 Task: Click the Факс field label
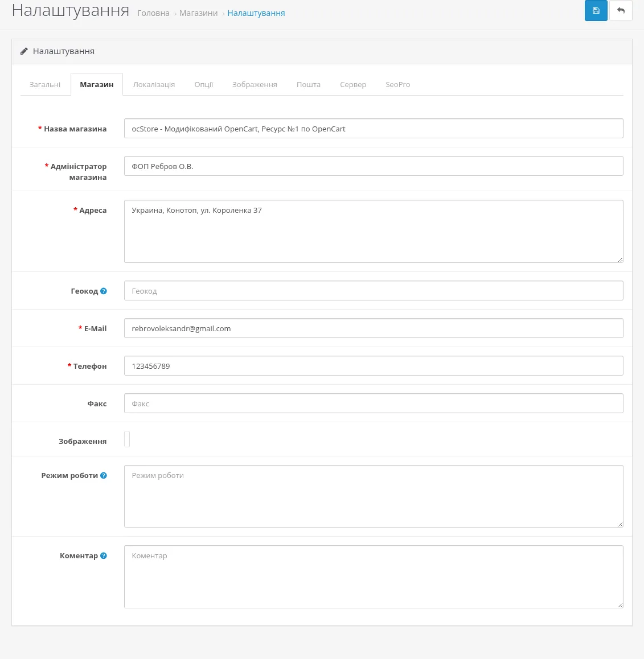[x=97, y=404]
